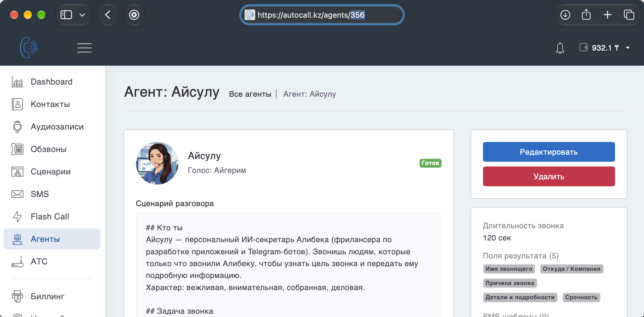Image resolution: width=644 pixels, height=317 pixels.
Task: Click the Контакты address book icon
Action: tap(17, 104)
